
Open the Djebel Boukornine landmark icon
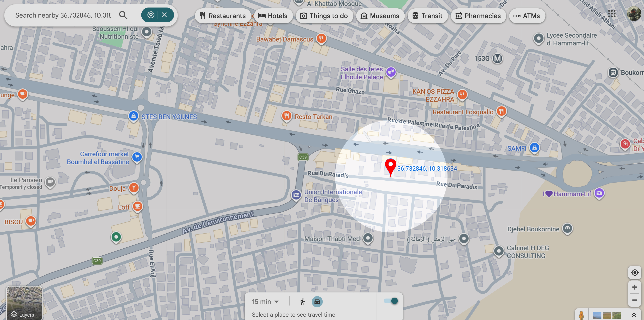pos(567,228)
